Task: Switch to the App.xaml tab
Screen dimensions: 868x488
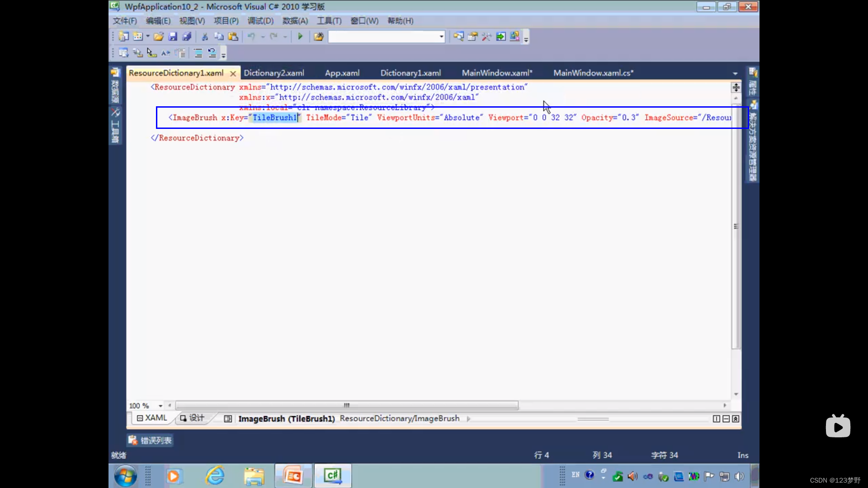Action: (x=342, y=73)
